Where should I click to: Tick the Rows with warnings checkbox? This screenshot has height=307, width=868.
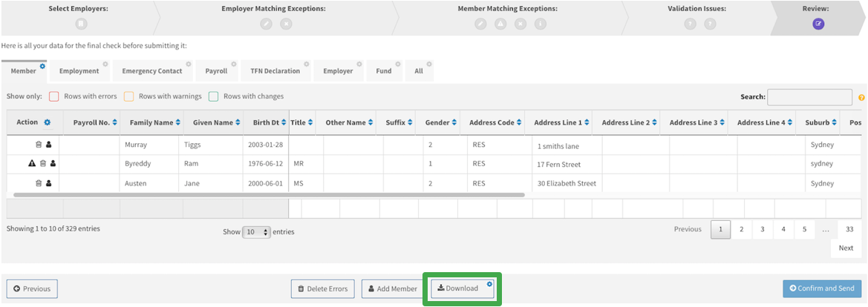click(128, 96)
